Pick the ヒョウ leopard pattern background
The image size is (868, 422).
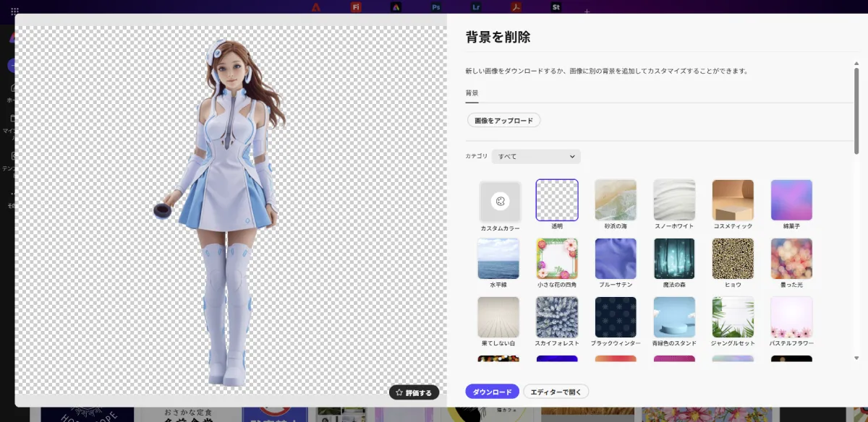733,259
